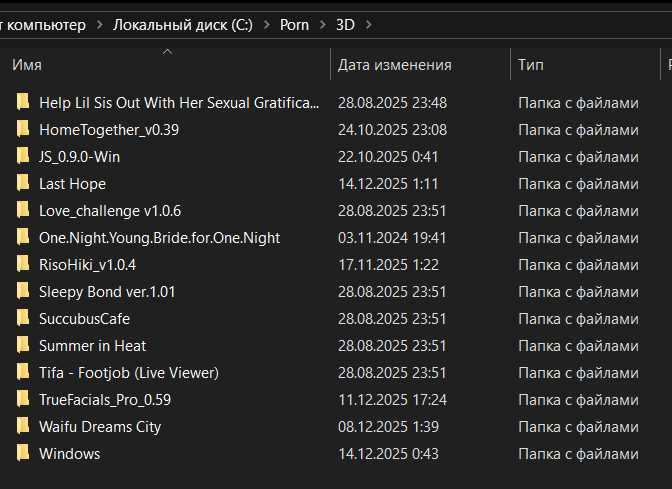Go to the Porn folder in the breadcrumb
Viewport: 672px width, 489px height.
point(293,24)
